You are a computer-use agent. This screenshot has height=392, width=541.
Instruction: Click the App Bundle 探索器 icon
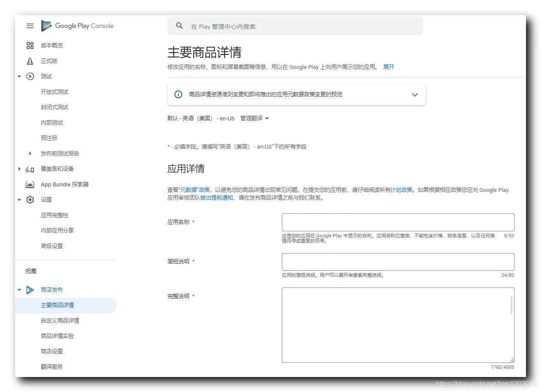coord(30,184)
